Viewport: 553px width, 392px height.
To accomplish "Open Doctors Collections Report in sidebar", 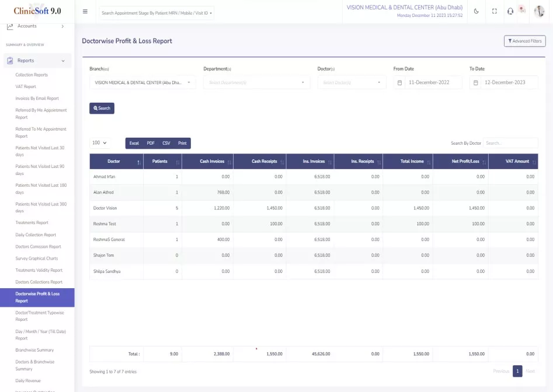I will coord(39,282).
